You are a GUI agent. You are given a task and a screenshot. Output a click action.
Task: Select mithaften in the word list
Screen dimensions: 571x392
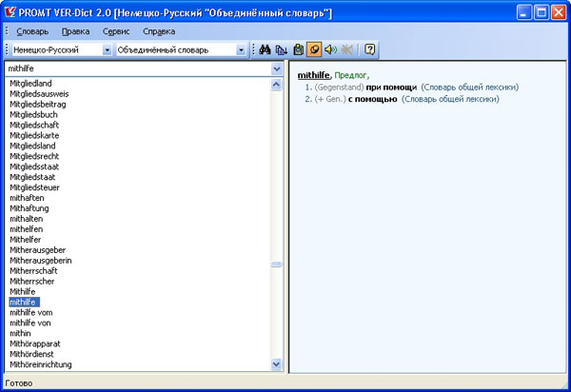(x=27, y=198)
